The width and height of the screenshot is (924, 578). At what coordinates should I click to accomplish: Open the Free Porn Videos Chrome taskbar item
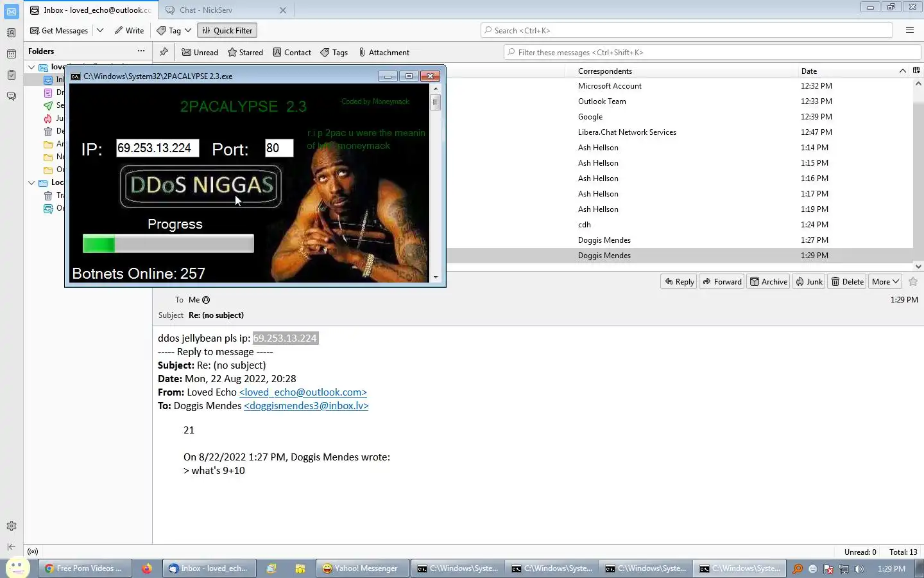tap(85, 568)
